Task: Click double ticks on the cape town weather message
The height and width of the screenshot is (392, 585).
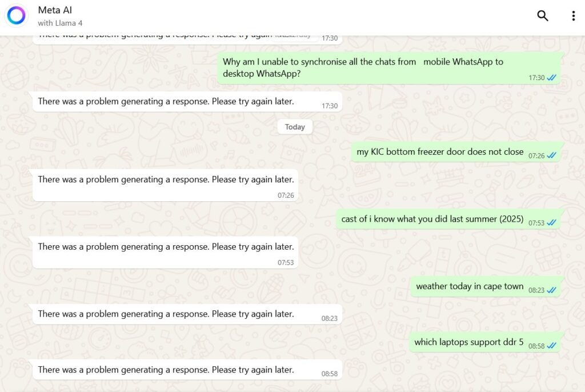Action: (x=551, y=290)
